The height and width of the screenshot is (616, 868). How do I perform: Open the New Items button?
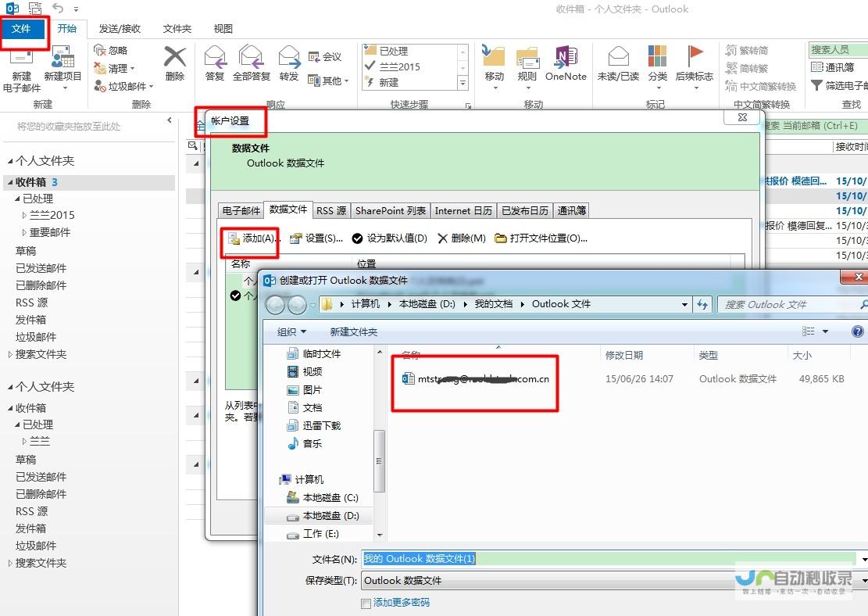click(63, 67)
